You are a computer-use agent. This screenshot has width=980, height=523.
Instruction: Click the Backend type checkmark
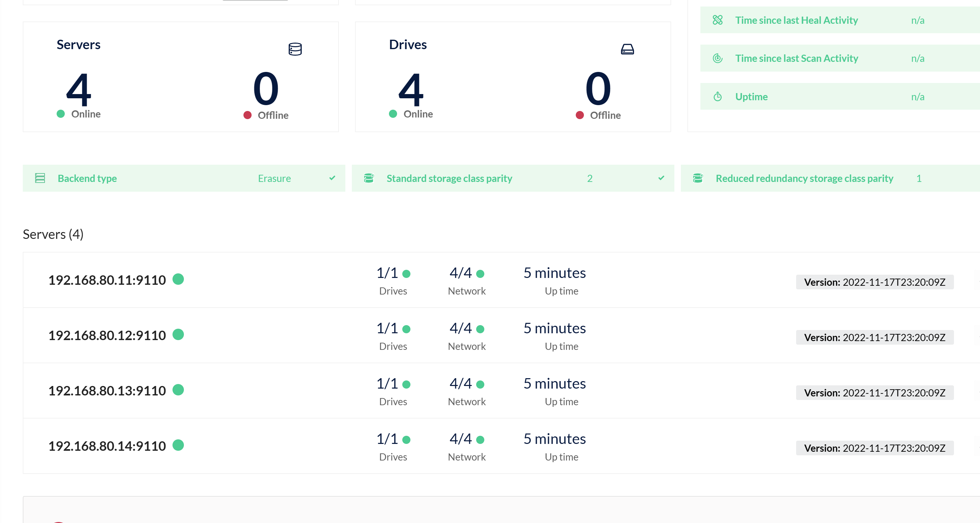332,178
